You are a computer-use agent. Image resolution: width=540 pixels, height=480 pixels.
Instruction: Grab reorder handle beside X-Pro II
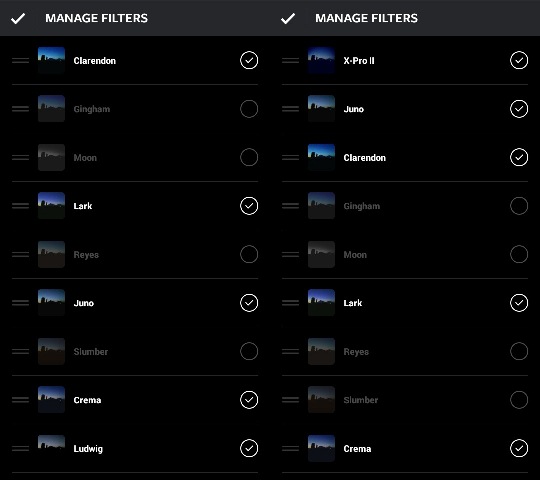pyautogui.click(x=290, y=61)
